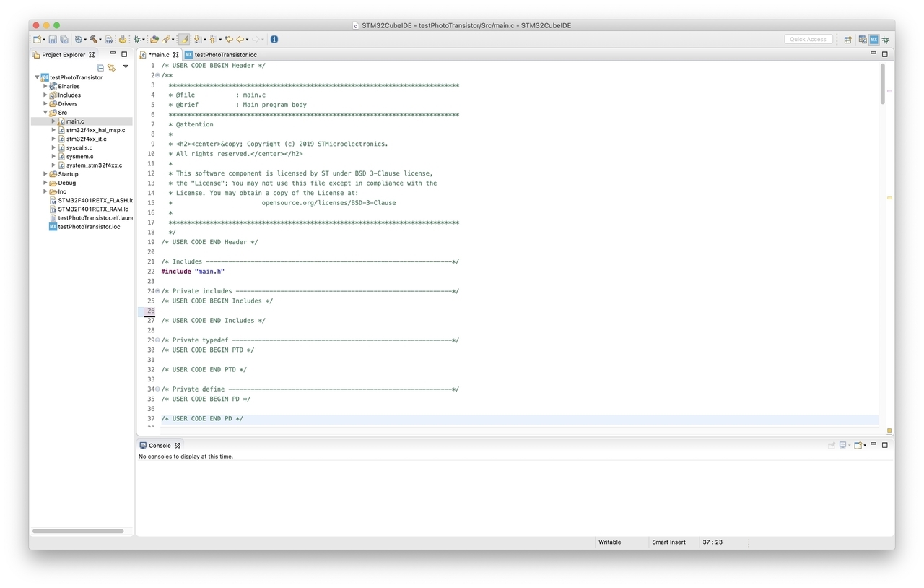
Task: Toggle Link with Editor in Project Explorer
Action: 111,67
